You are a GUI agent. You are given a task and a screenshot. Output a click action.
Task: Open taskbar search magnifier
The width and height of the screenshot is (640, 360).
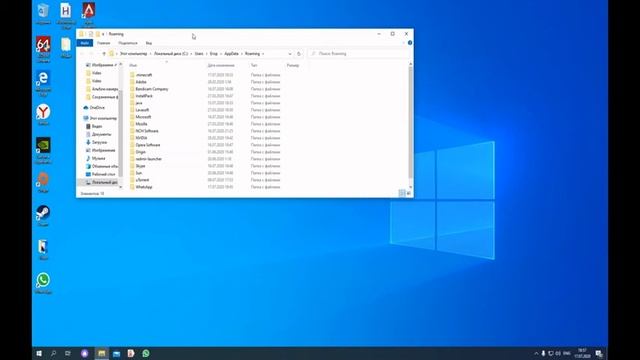point(53,353)
